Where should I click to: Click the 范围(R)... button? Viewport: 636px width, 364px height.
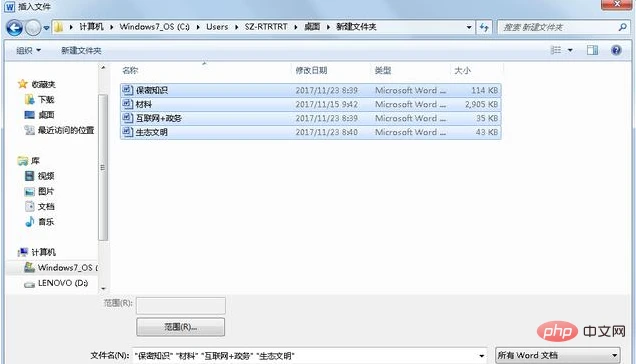180,327
